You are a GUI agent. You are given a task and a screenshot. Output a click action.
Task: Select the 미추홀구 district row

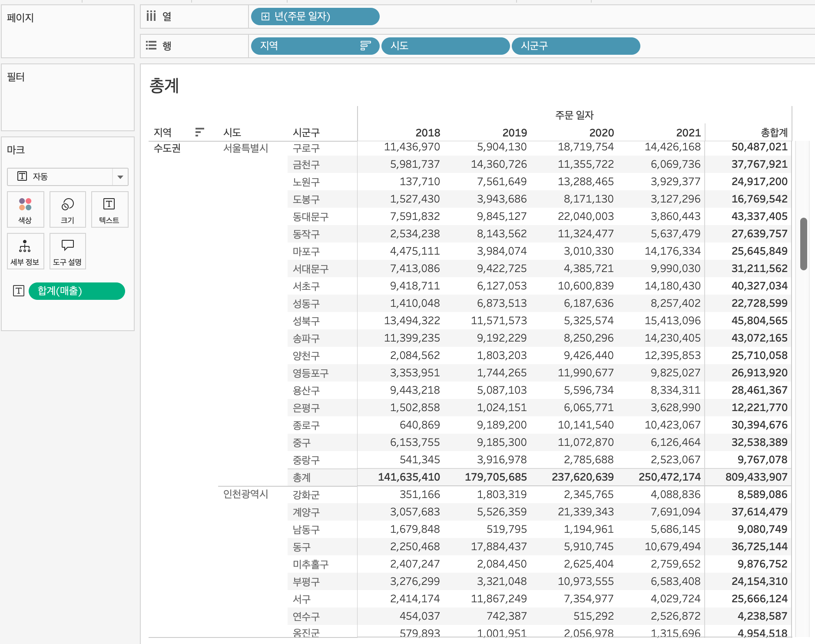click(x=311, y=564)
